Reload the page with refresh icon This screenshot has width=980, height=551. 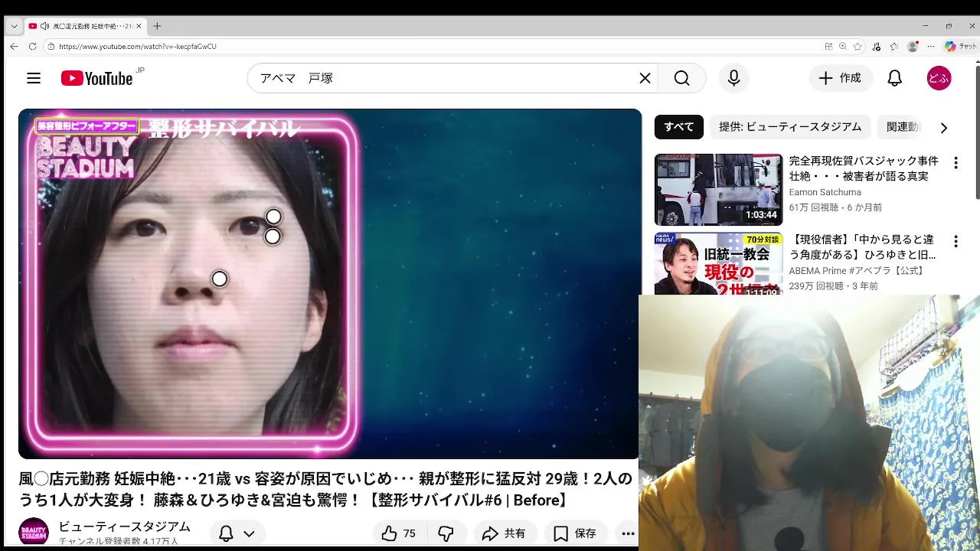32,46
